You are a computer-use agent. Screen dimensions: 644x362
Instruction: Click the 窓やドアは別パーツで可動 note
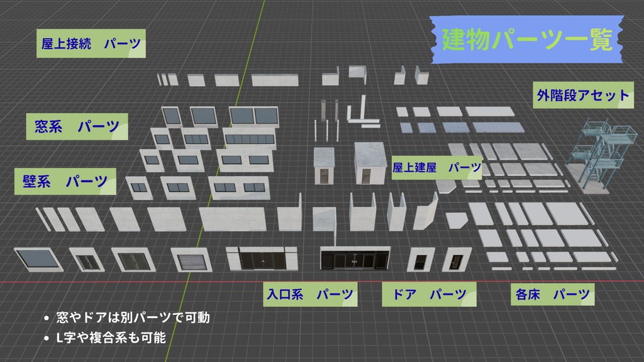point(128,317)
